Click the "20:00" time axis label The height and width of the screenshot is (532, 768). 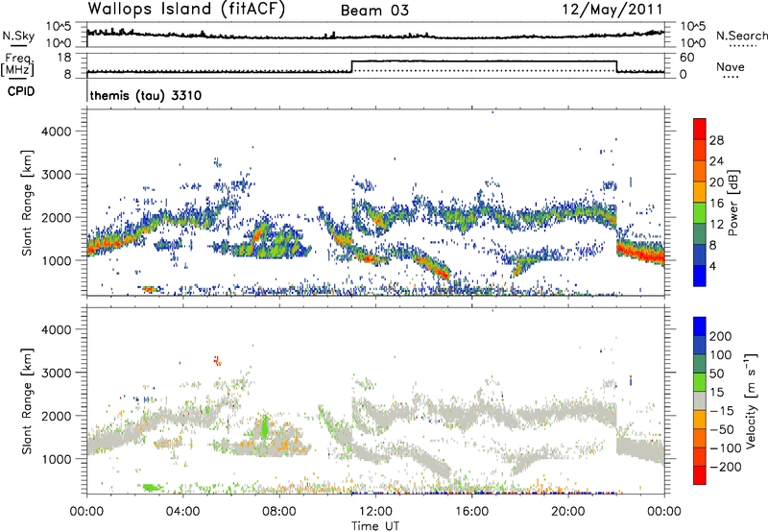click(567, 512)
